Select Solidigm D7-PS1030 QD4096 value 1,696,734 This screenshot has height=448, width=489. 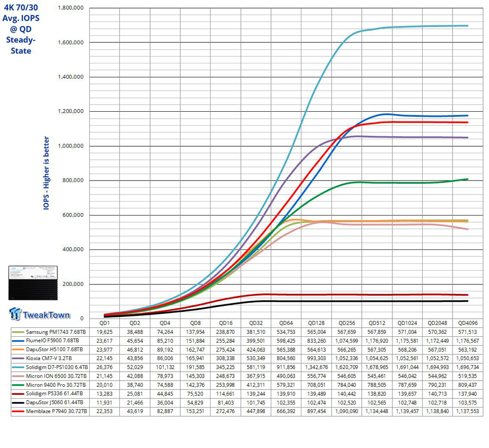(x=468, y=368)
